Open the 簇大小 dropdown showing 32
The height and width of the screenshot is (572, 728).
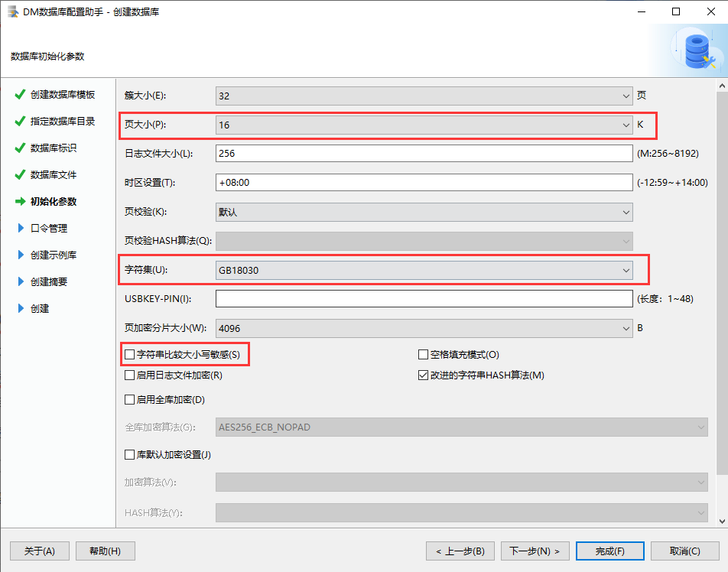point(424,96)
